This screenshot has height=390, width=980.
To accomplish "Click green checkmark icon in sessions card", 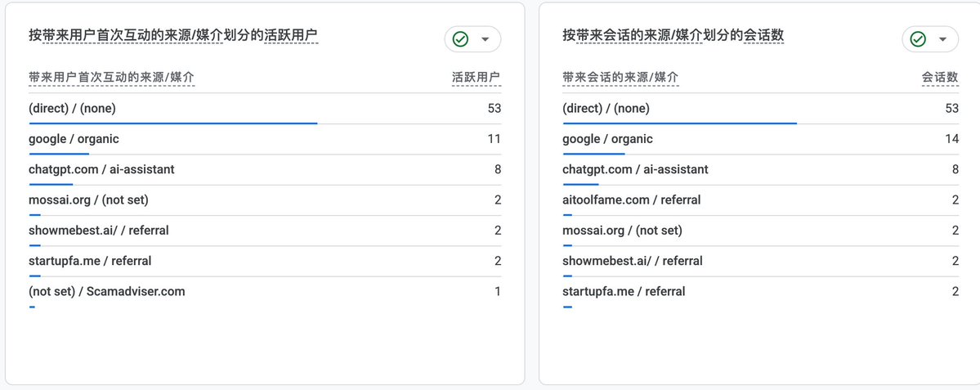I will pyautogui.click(x=918, y=39).
